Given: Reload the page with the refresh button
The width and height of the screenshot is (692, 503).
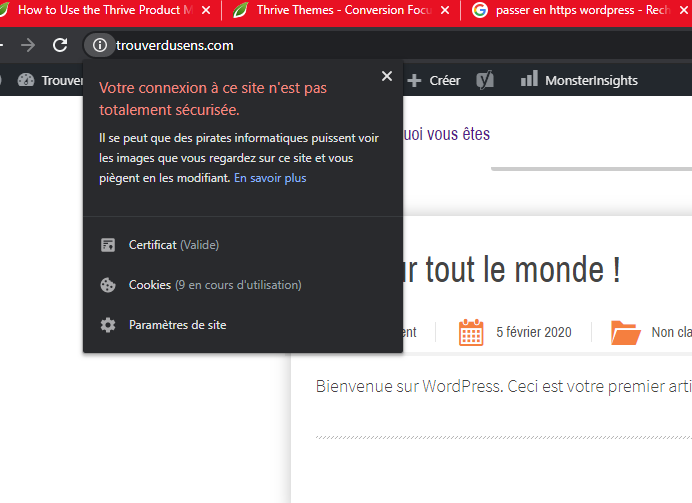Looking at the screenshot, I should (x=60, y=45).
